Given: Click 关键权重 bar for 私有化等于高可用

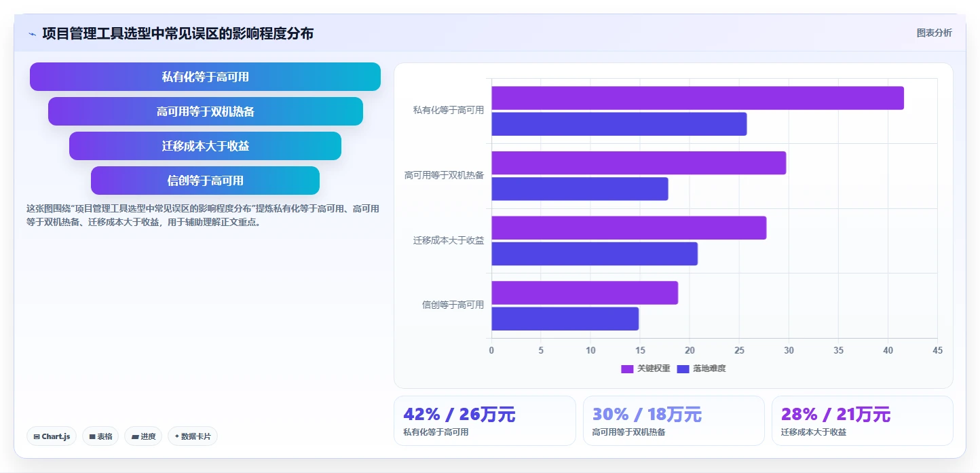Looking at the screenshot, I should click(698, 98).
